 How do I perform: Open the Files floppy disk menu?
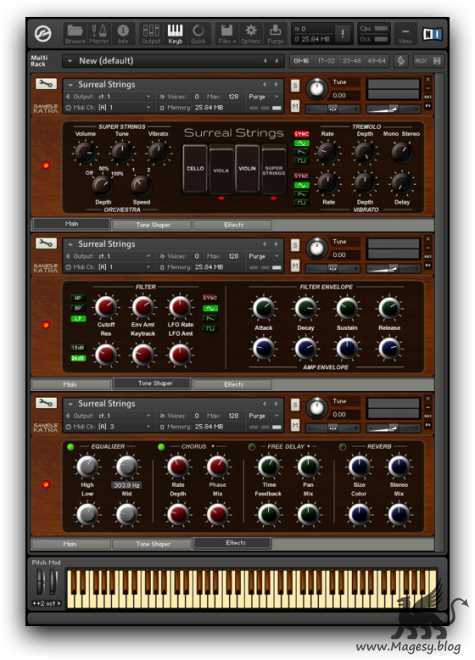tap(227, 34)
